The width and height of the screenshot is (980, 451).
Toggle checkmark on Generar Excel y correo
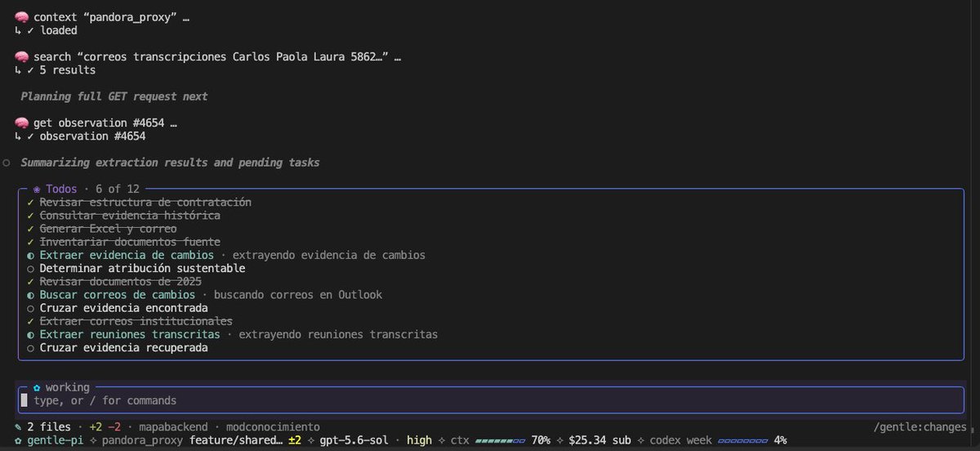(x=30, y=229)
